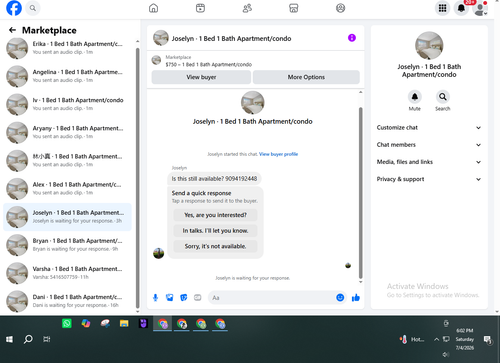
Task: Open the account profile menu
Action: pos(480,8)
